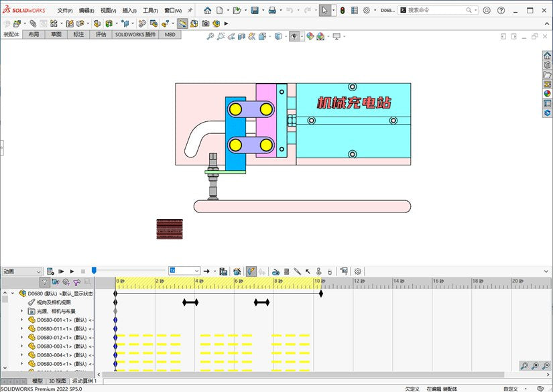Create a new document with the blank page icon

click(x=220, y=11)
